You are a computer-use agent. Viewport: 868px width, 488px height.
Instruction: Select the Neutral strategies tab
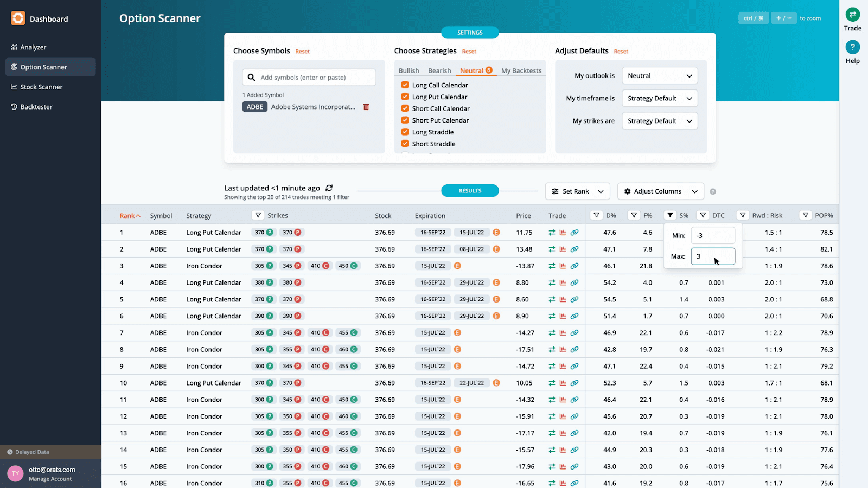click(x=476, y=70)
